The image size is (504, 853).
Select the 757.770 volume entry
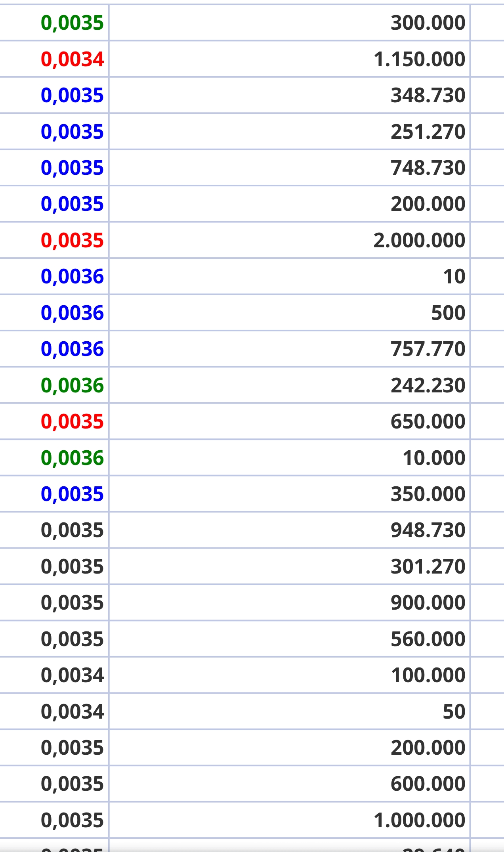[x=428, y=349]
